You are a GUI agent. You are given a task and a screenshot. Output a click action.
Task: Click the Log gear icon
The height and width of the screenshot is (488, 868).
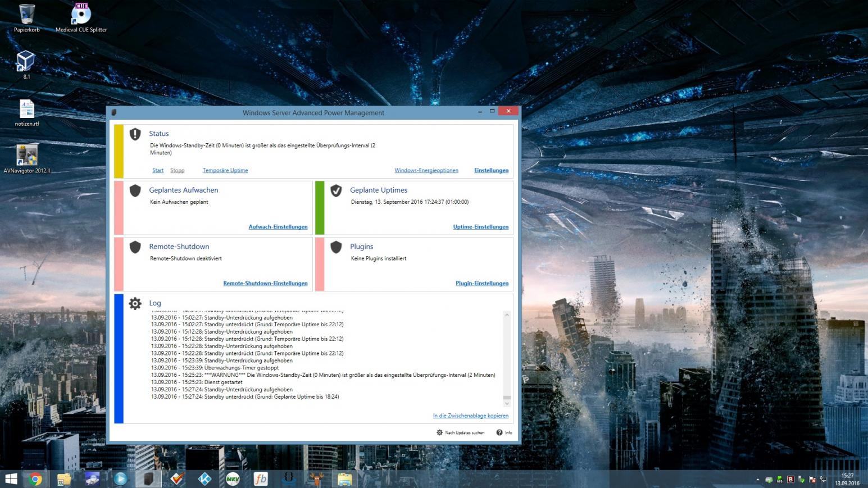pos(135,303)
